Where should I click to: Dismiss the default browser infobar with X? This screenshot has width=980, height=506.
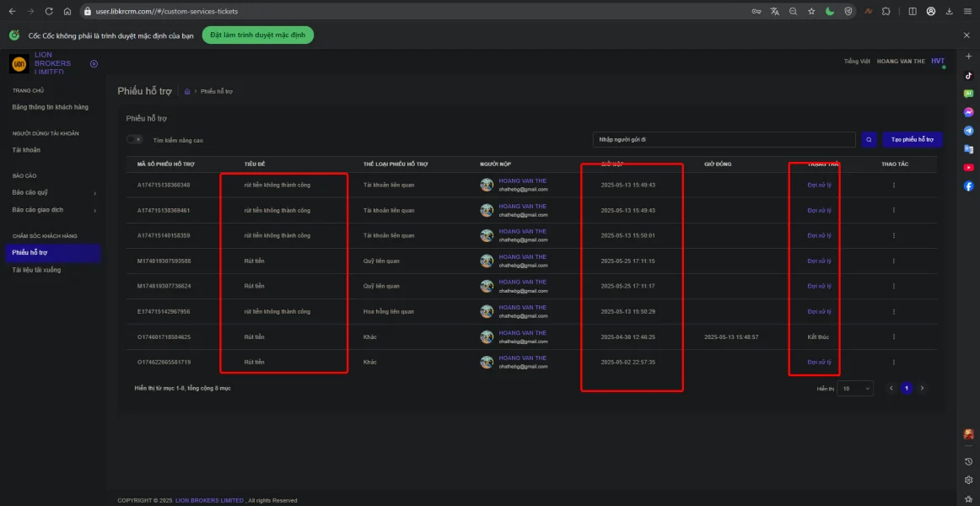[967, 35]
